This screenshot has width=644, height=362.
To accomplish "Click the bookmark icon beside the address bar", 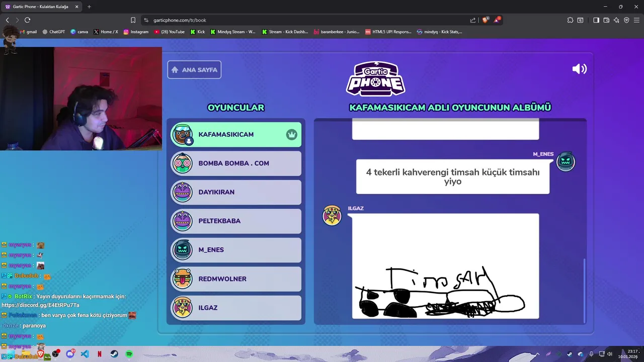I will click(133, 20).
